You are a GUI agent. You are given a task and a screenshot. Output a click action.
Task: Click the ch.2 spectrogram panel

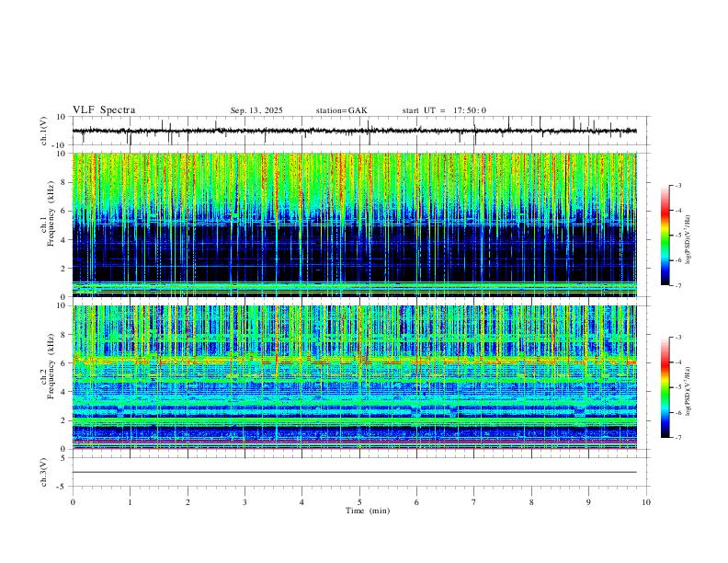(x=355, y=377)
